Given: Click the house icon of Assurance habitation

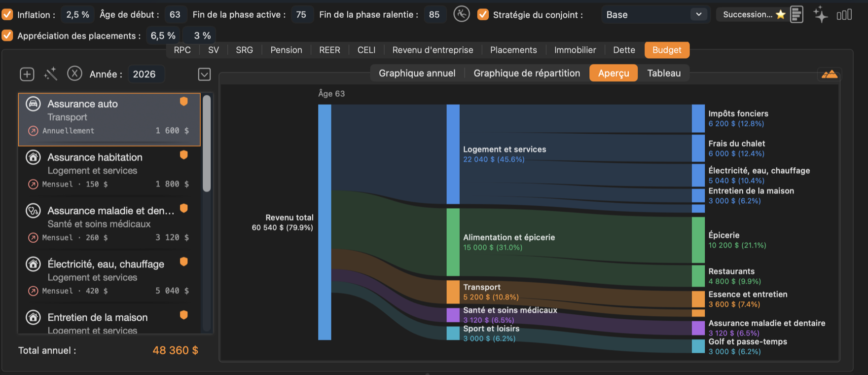Looking at the screenshot, I should 33,157.
